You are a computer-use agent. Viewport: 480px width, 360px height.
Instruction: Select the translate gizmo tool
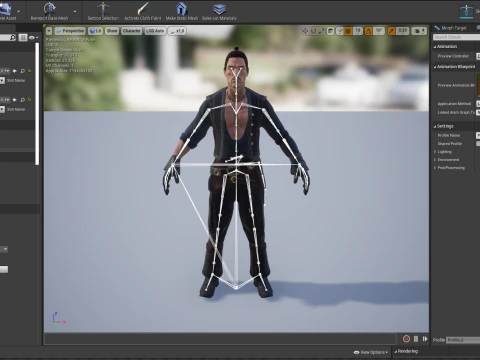pyautogui.click(x=305, y=31)
